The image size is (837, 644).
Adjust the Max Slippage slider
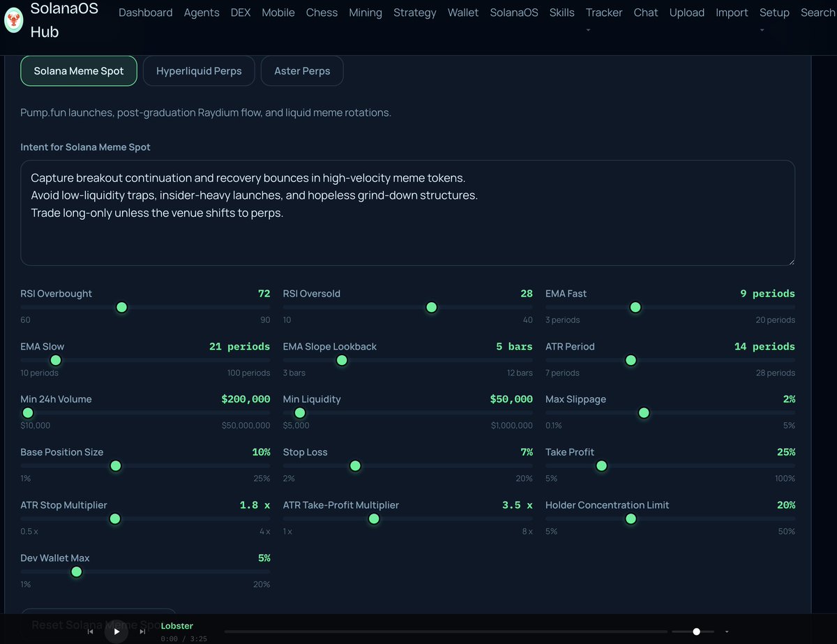(670, 413)
